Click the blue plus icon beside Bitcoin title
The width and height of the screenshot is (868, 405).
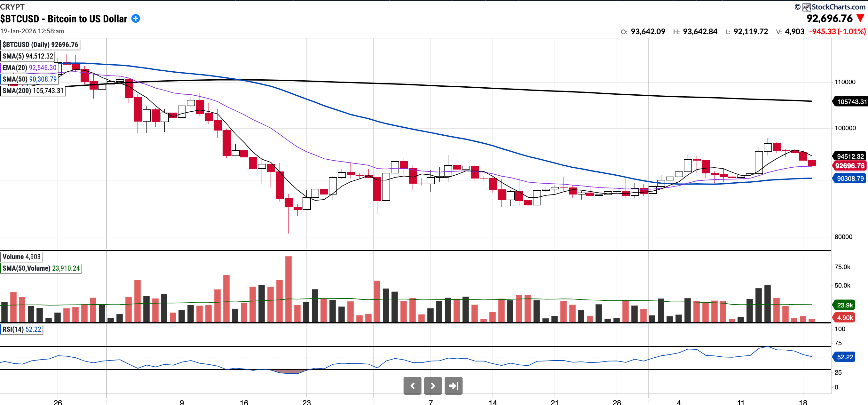pyautogui.click(x=136, y=19)
